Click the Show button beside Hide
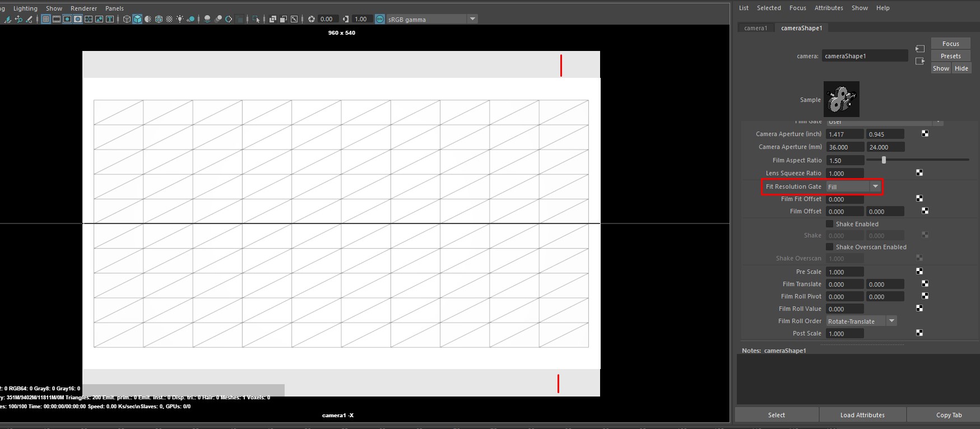This screenshot has height=429, width=980. tap(941, 68)
